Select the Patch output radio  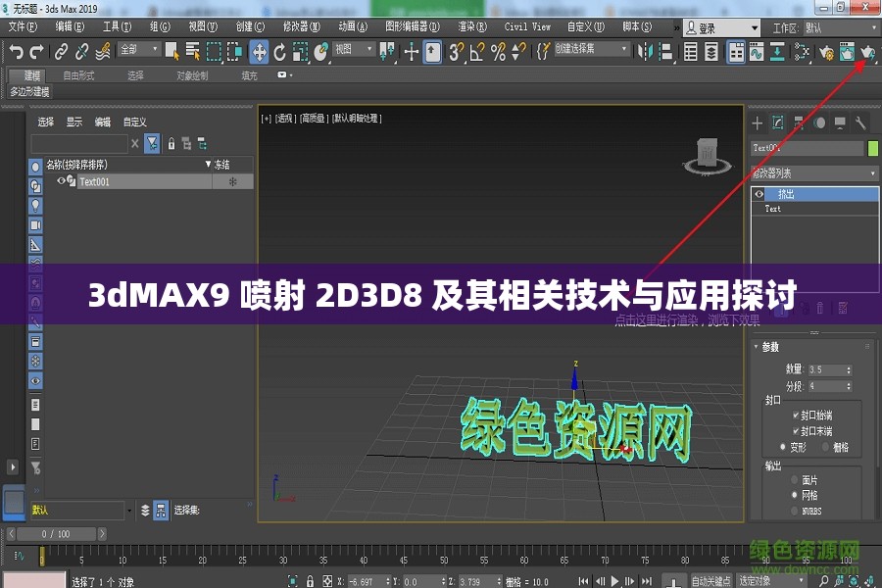pos(794,480)
